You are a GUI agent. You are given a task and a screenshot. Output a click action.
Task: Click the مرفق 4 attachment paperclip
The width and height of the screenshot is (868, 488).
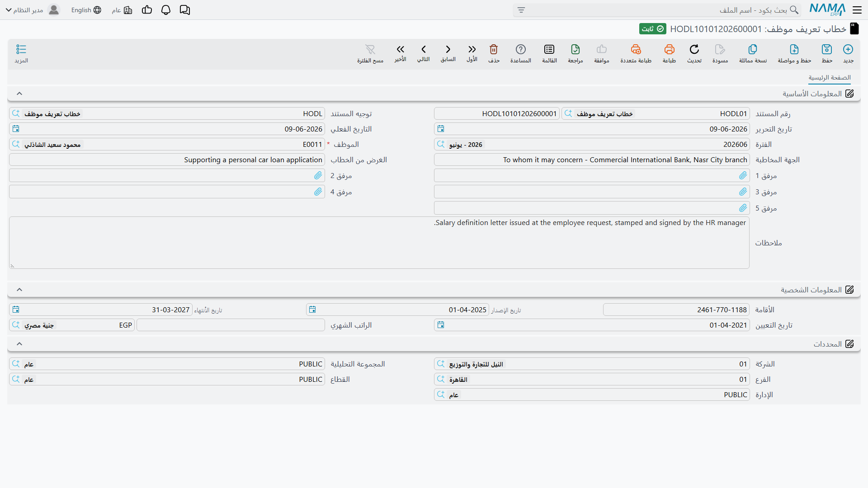[318, 192]
